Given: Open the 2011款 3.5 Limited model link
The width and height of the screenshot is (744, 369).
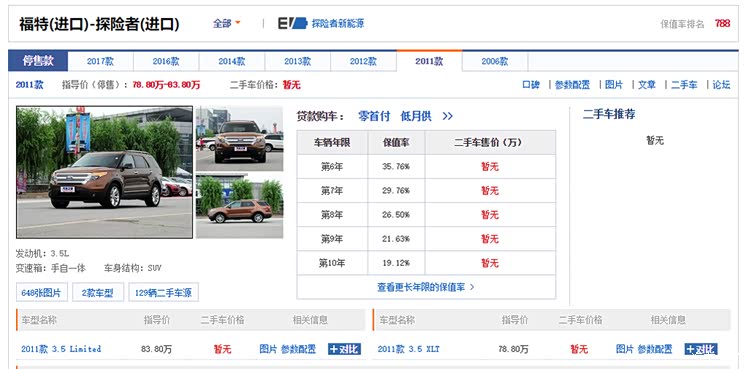Looking at the screenshot, I should pos(61,349).
